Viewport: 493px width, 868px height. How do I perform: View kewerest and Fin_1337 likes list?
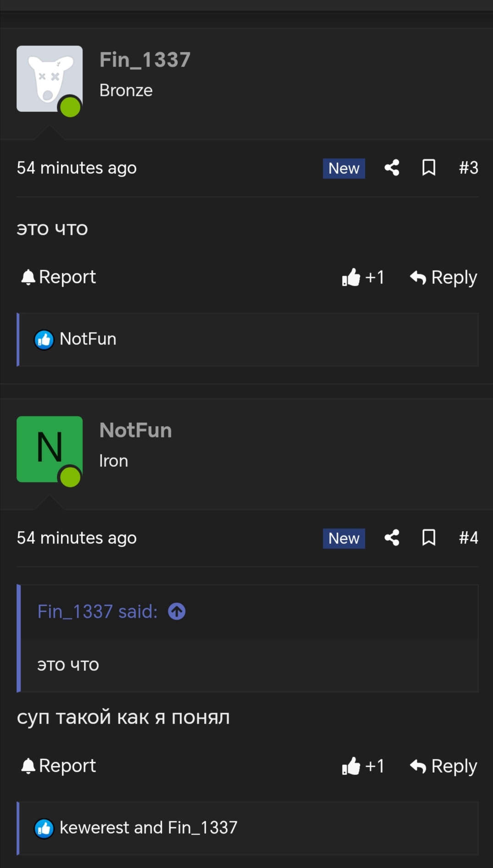point(149,828)
